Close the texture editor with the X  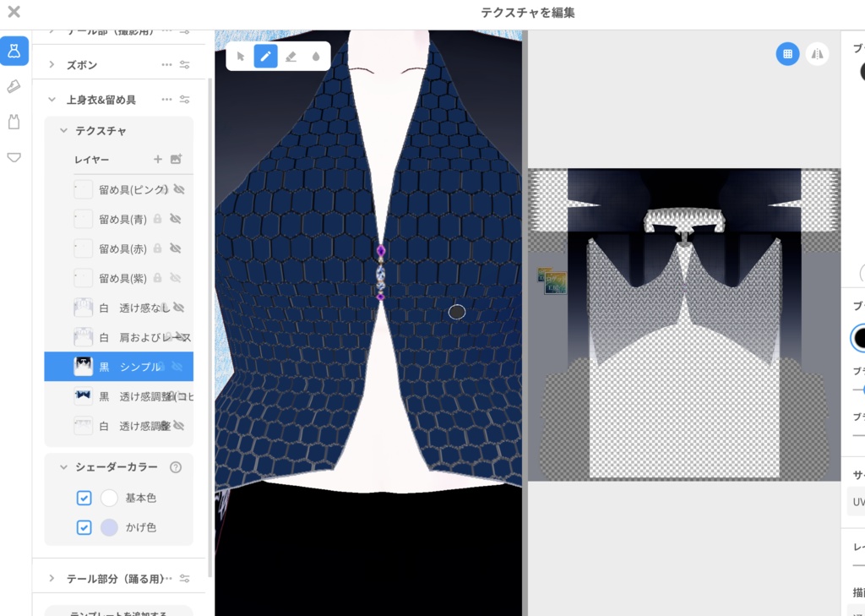[14, 12]
